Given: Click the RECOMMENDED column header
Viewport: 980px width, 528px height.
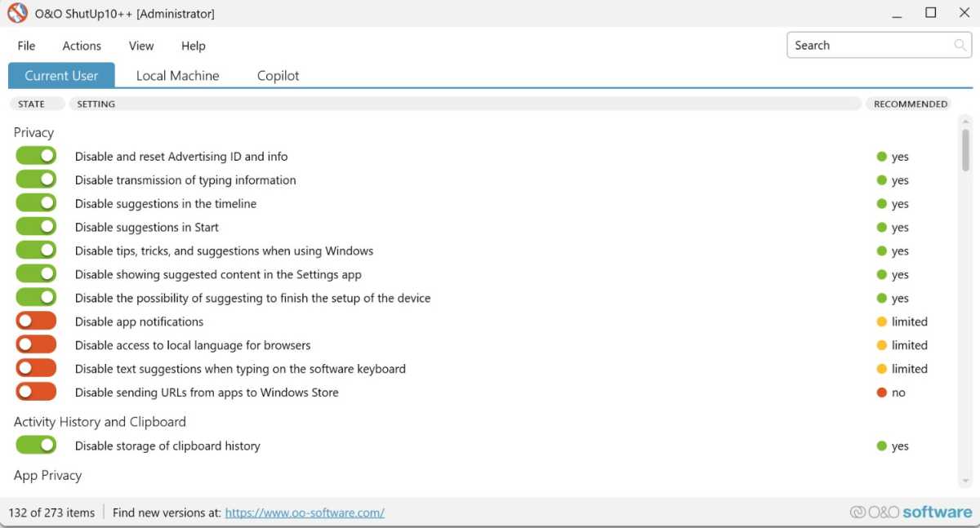Looking at the screenshot, I should click(x=911, y=104).
